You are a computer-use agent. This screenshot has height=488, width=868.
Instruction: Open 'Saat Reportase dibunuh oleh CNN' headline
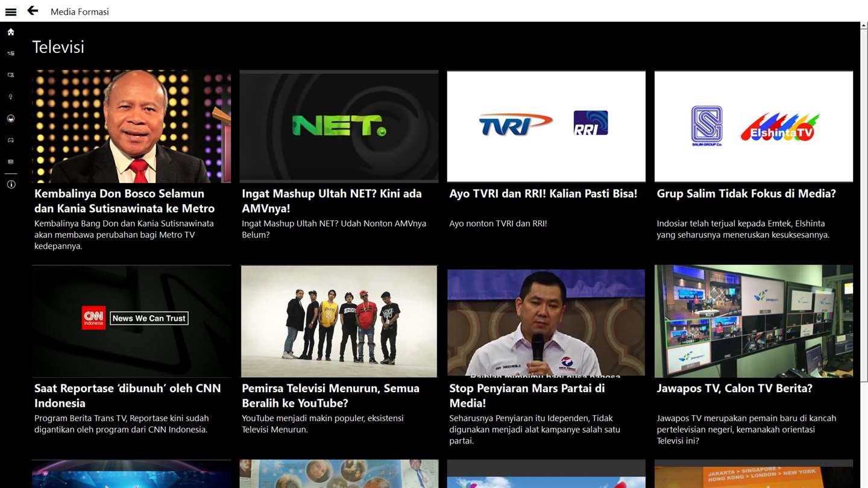tap(128, 396)
